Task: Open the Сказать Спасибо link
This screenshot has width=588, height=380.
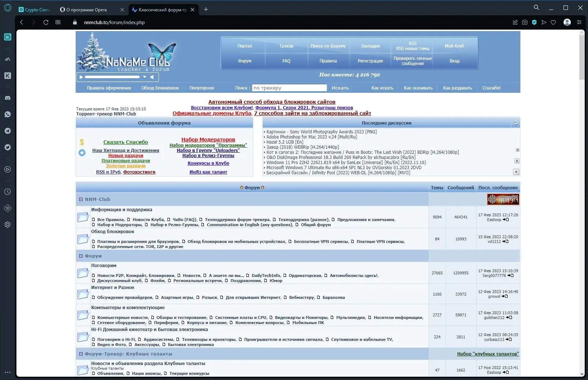Action: (125, 142)
